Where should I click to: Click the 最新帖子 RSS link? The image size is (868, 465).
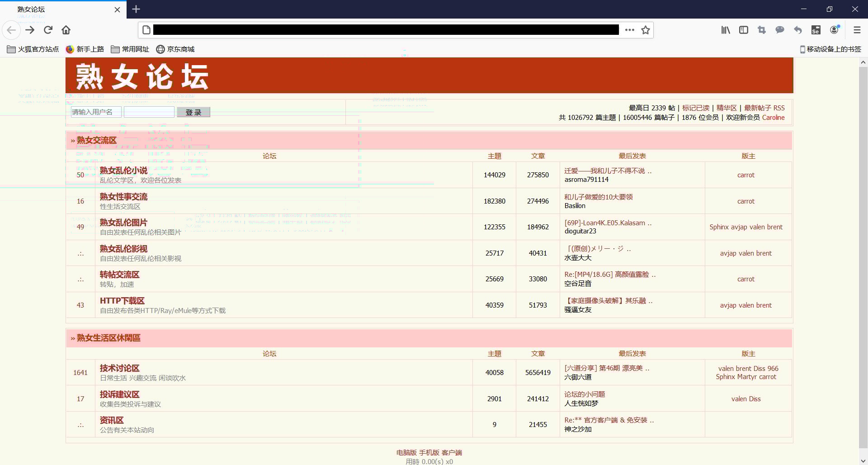point(764,108)
